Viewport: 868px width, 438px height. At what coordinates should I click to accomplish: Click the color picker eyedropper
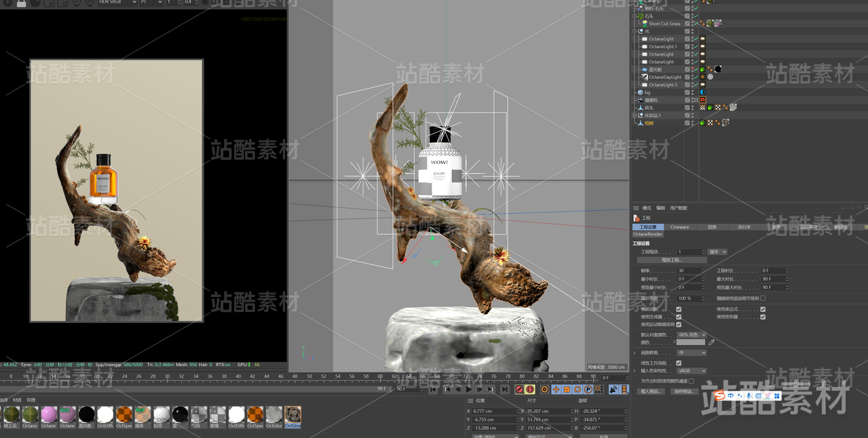(711, 342)
